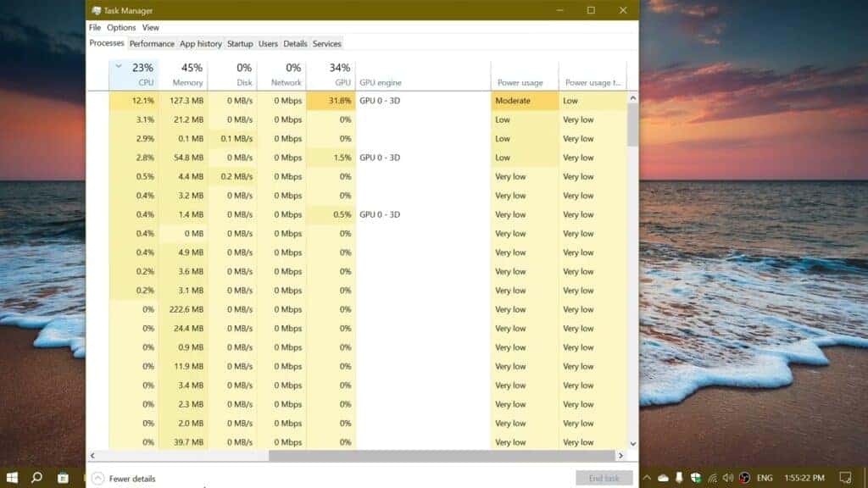Open taskbar search magnifier
The height and width of the screenshot is (488, 868).
[x=36, y=478]
